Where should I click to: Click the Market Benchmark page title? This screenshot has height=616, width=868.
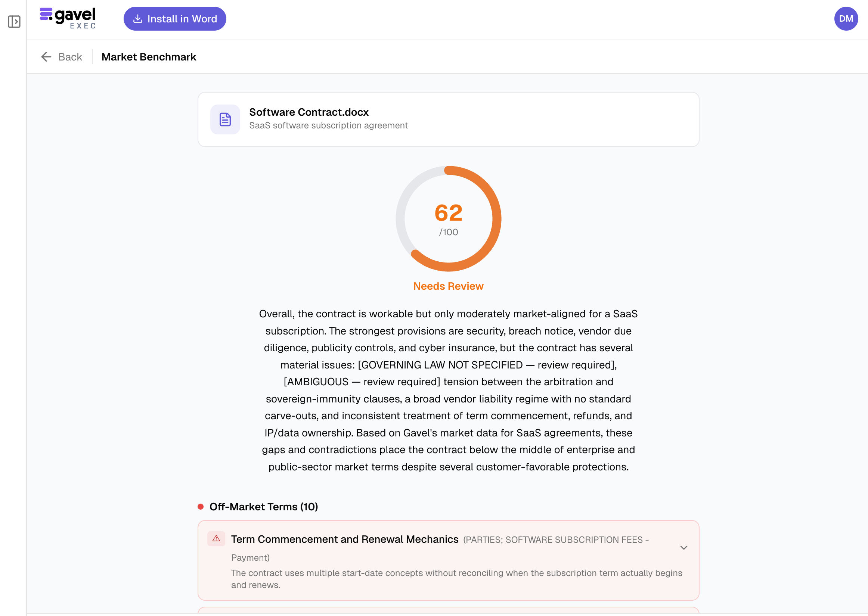click(x=149, y=57)
